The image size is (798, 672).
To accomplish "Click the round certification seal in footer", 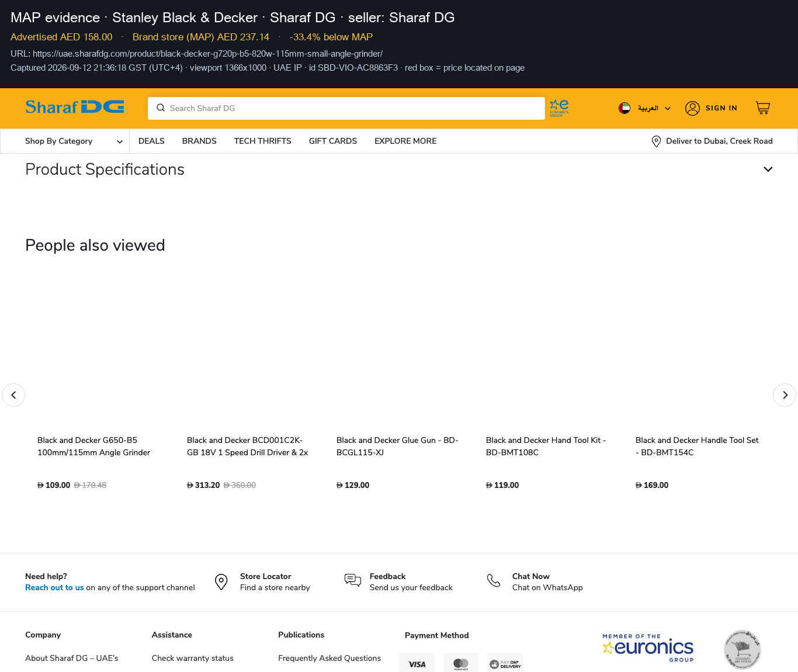I will click(x=743, y=650).
